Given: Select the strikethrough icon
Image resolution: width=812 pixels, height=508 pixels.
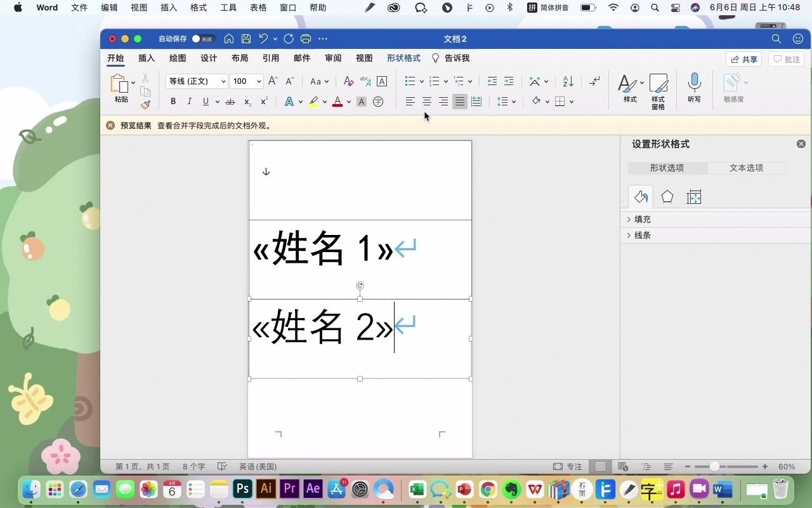Looking at the screenshot, I should tap(230, 101).
